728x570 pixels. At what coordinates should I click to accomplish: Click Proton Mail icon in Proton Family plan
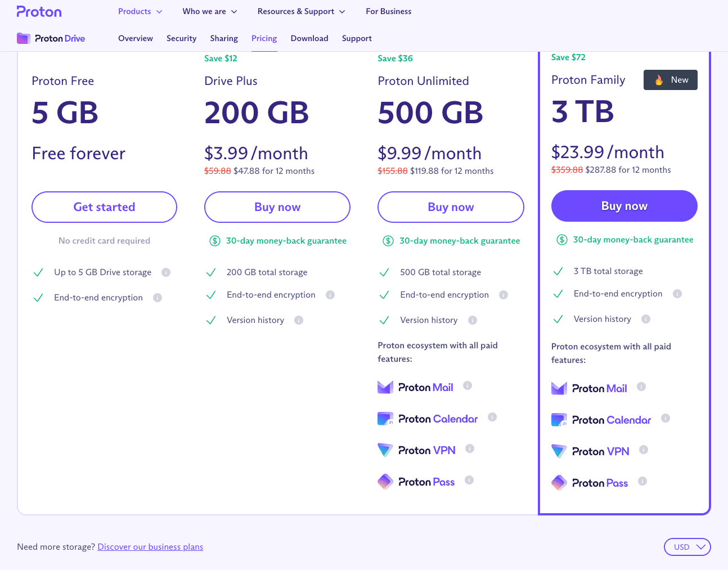pos(559,388)
